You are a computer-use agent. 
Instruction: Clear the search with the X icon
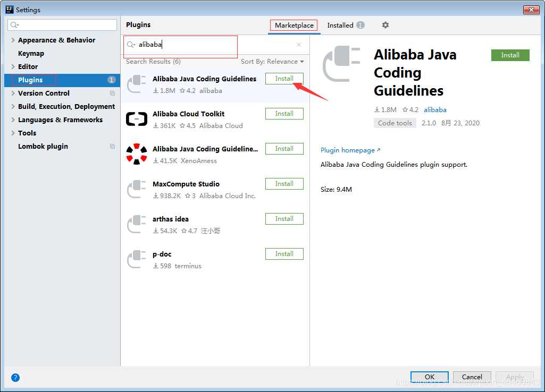click(x=299, y=45)
